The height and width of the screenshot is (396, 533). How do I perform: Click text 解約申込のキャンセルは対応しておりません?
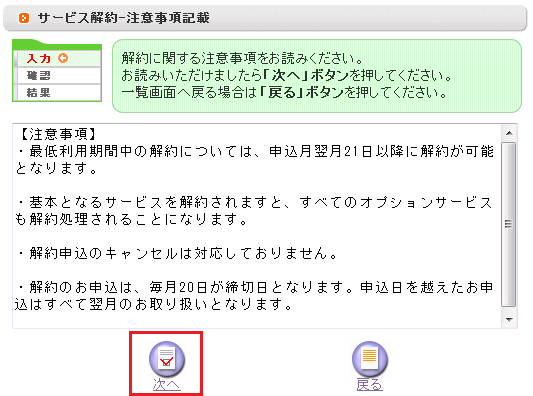[x=178, y=253]
